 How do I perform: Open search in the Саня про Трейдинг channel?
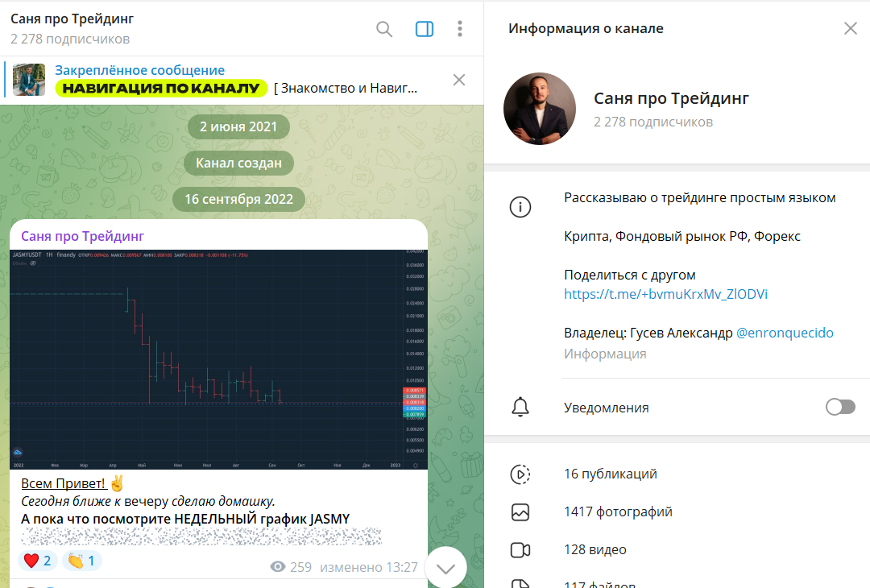(x=384, y=28)
